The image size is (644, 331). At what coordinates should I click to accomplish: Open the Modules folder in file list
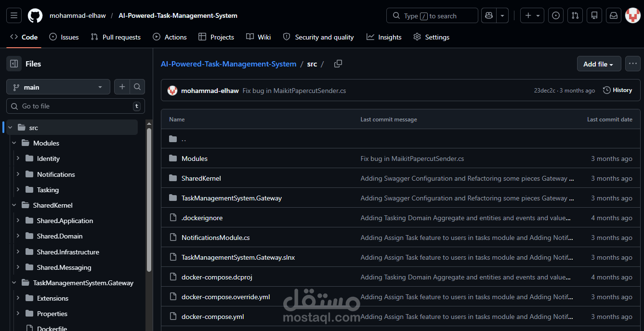coord(195,159)
